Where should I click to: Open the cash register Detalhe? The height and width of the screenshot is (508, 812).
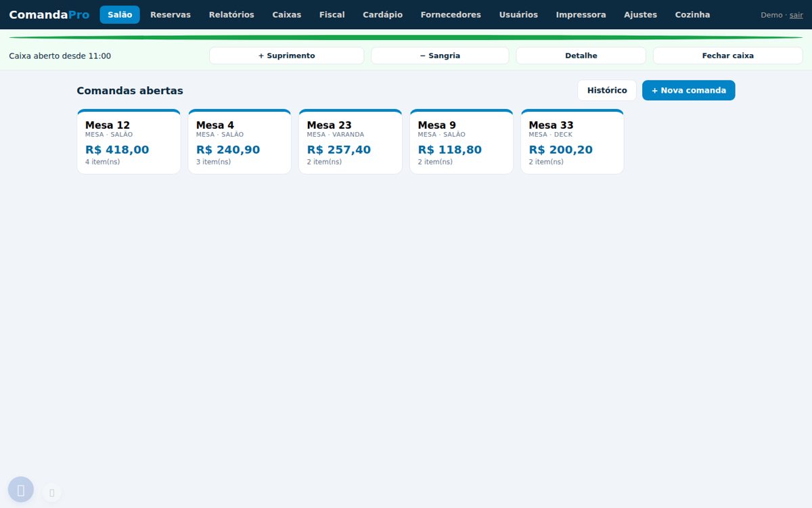pos(581,56)
